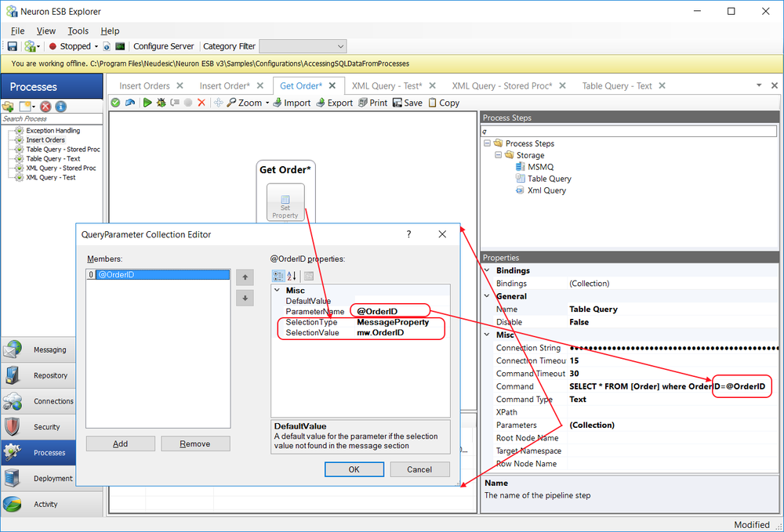Collapse the Bindings category in Properties
784x532 pixels.
click(487, 270)
